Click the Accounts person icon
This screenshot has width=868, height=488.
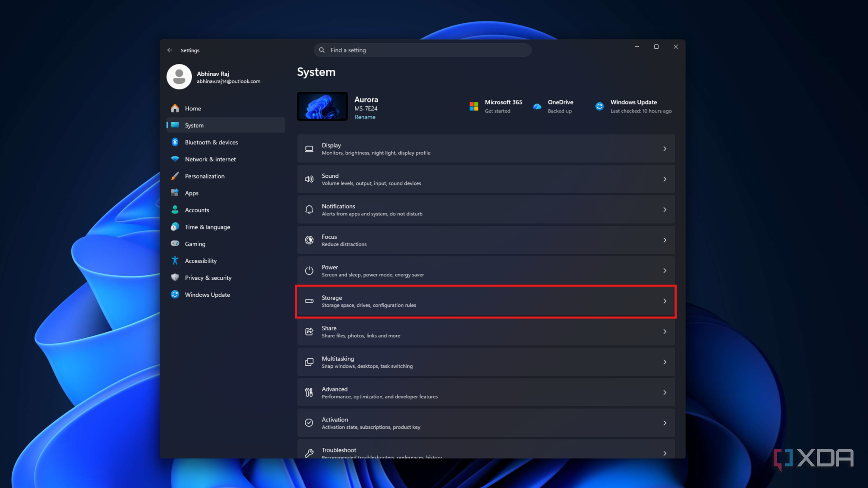tap(175, 210)
